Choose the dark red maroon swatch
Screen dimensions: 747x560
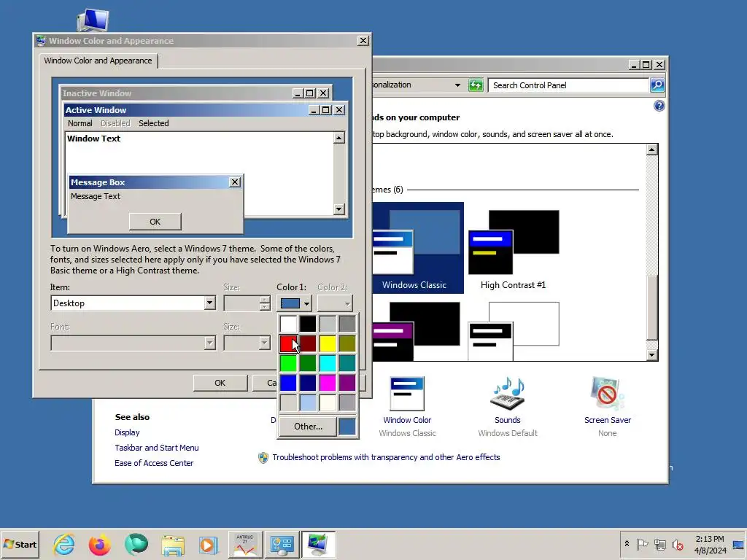coord(308,343)
